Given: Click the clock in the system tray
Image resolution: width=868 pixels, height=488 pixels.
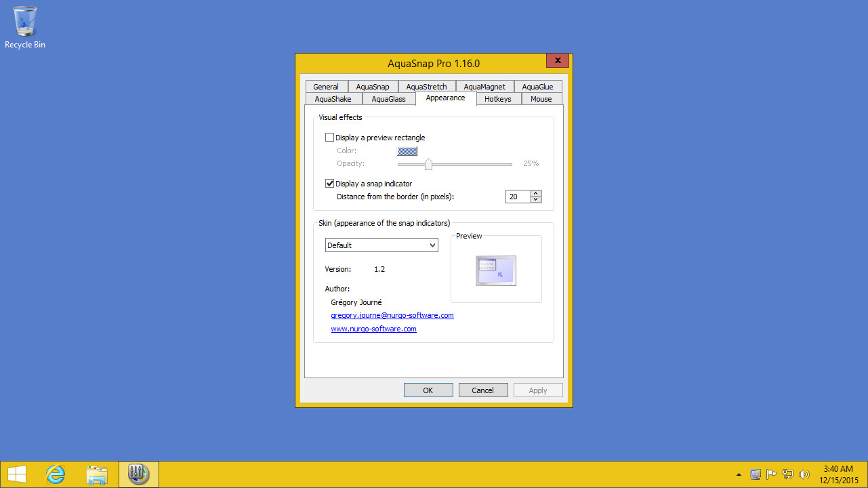Looking at the screenshot, I should pos(838,473).
